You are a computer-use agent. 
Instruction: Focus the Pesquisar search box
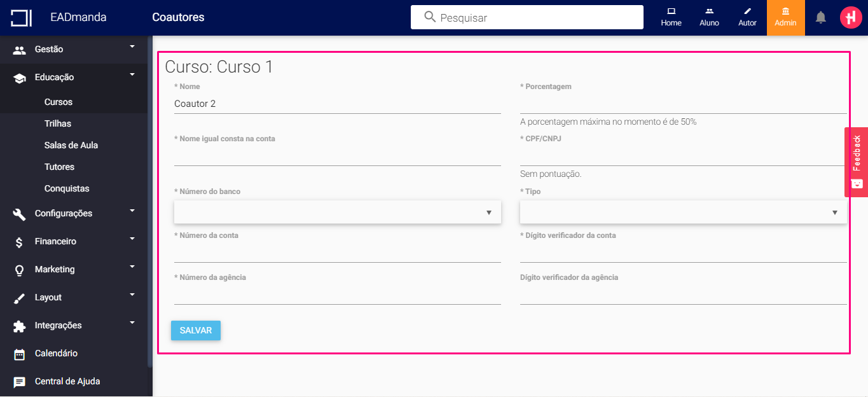pyautogui.click(x=527, y=17)
